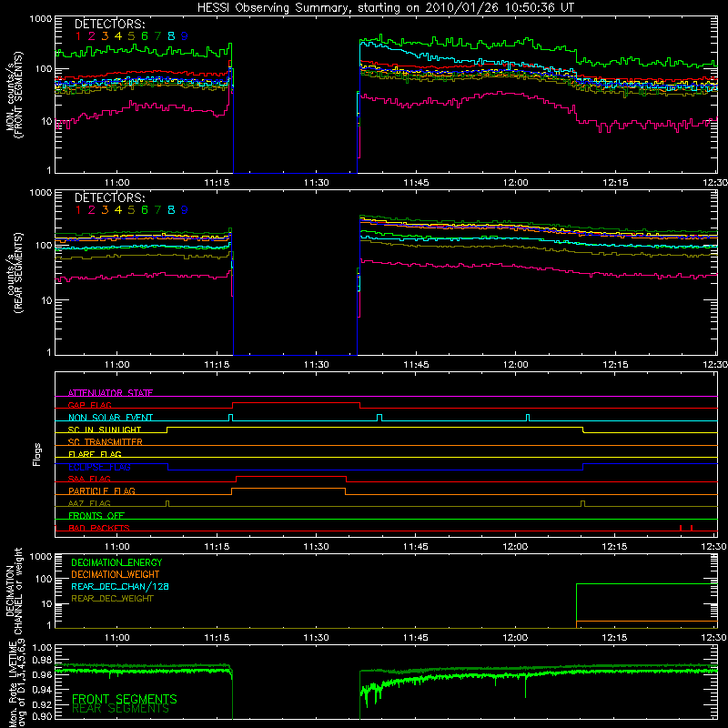
Task: Pick detector 2 in the rear segments legend
Action: tap(92, 210)
